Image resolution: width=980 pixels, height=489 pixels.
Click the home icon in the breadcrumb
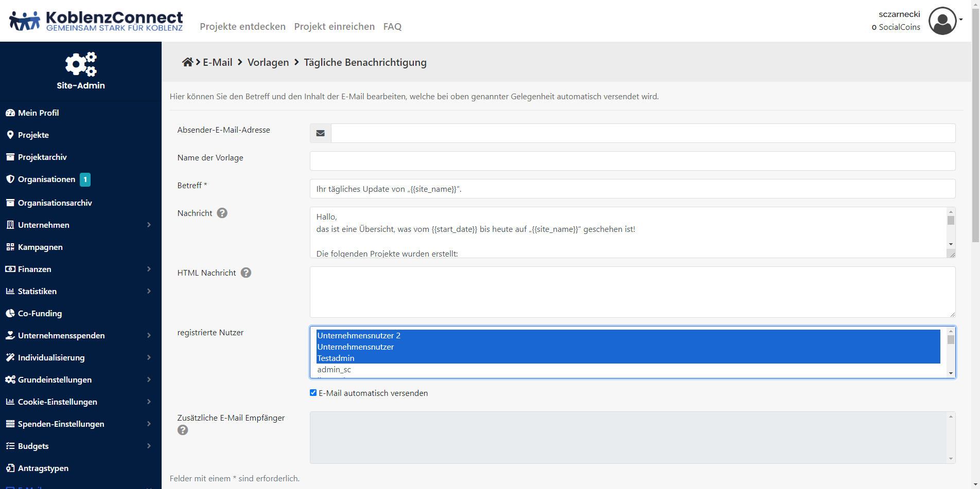[187, 62]
